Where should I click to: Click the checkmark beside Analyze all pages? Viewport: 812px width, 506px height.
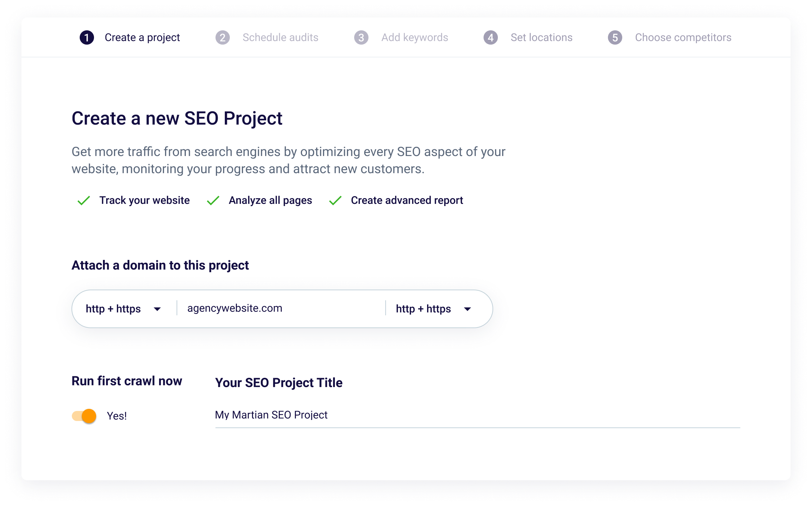tap(213, 201)
